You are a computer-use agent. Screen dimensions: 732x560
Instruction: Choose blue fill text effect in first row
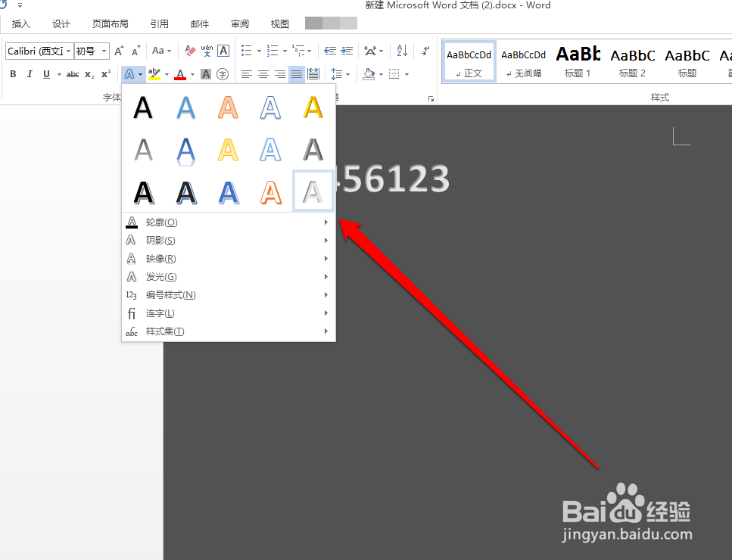pos(185,107)
